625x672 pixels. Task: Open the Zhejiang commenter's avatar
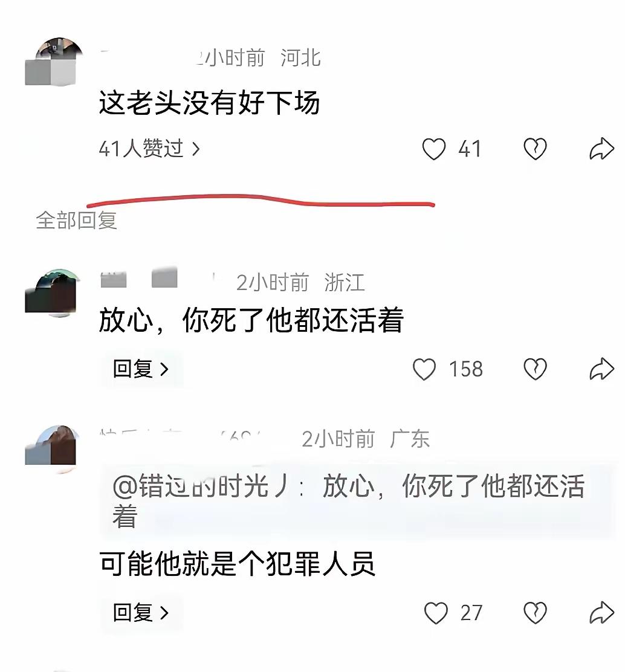(x=53, y=293)
